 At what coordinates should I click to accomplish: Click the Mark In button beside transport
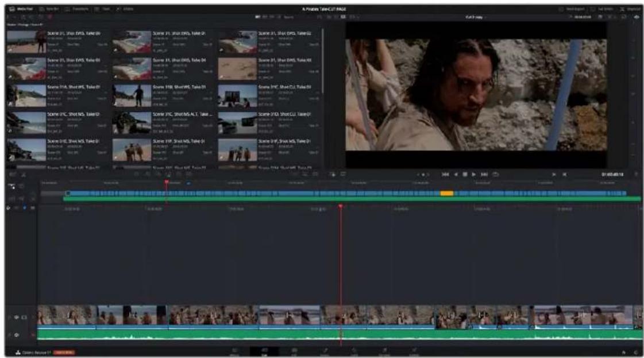[554, 174]
